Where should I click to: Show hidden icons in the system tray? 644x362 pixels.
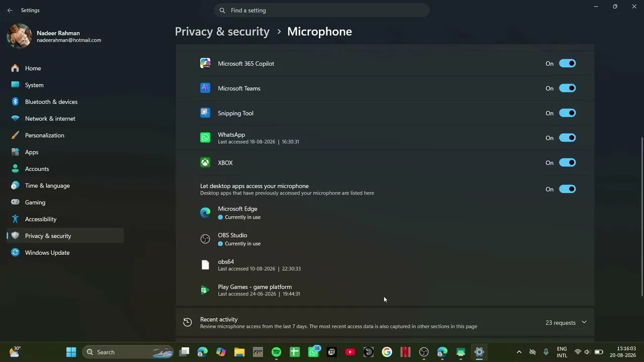click(519, 352)
